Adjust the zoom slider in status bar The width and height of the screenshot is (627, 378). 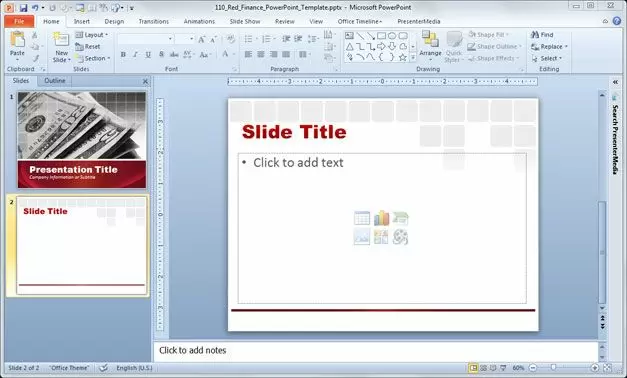coord(553,368)
